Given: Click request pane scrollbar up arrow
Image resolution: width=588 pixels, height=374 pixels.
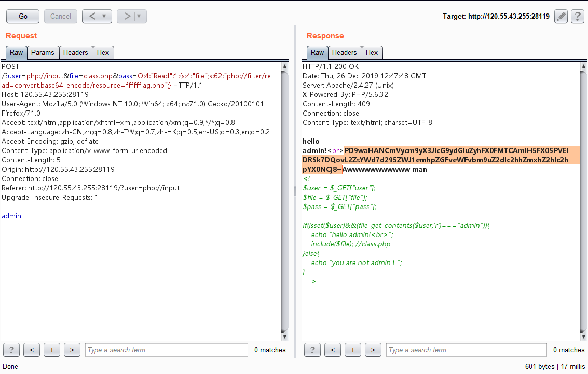Looking at the screenshot, I should point(284,66).
